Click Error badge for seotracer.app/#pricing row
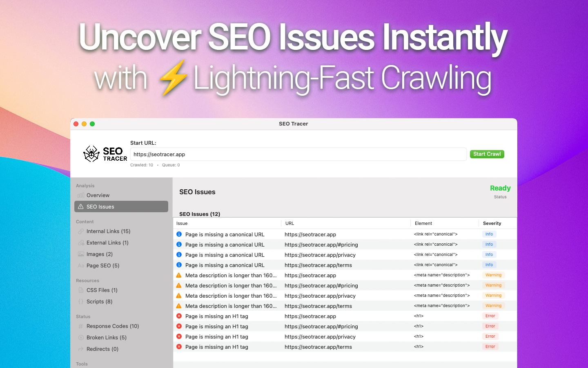Screen dimensions: 588x368 pos(490,326)
